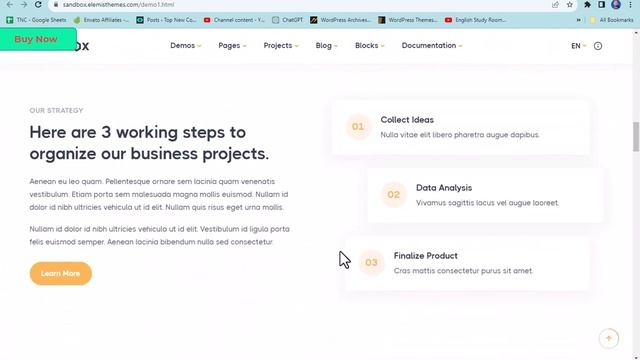Open the Chrome profile avatar
The height and width of the screenshot is (360, 640).
tap(616, 5)
